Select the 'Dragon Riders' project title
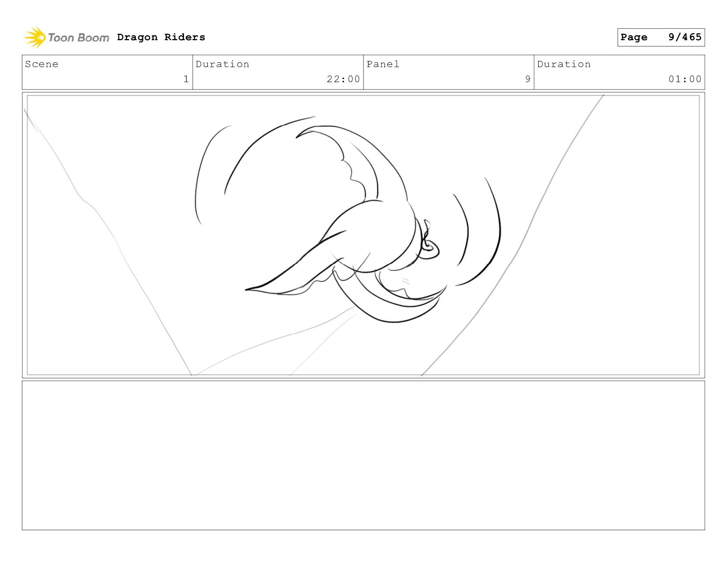The height and width of the screenshot is (563, 728). point(161,37)
